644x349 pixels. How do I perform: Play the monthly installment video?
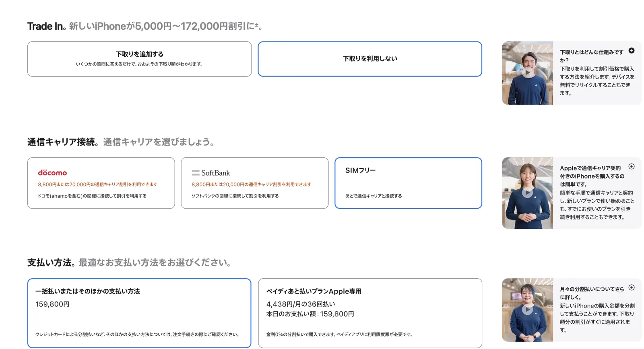pos(527,310)
